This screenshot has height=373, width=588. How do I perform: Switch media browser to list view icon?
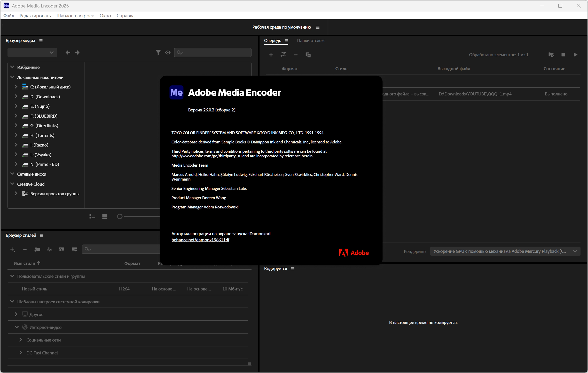(92, 216)
